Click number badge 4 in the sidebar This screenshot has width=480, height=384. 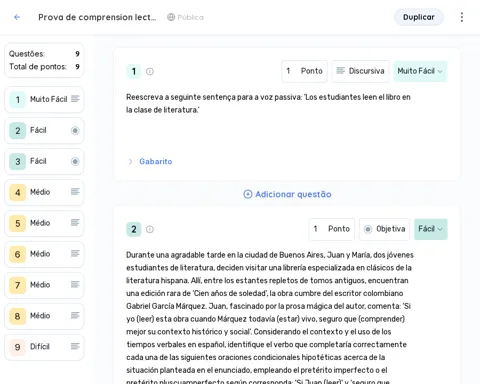18,192
